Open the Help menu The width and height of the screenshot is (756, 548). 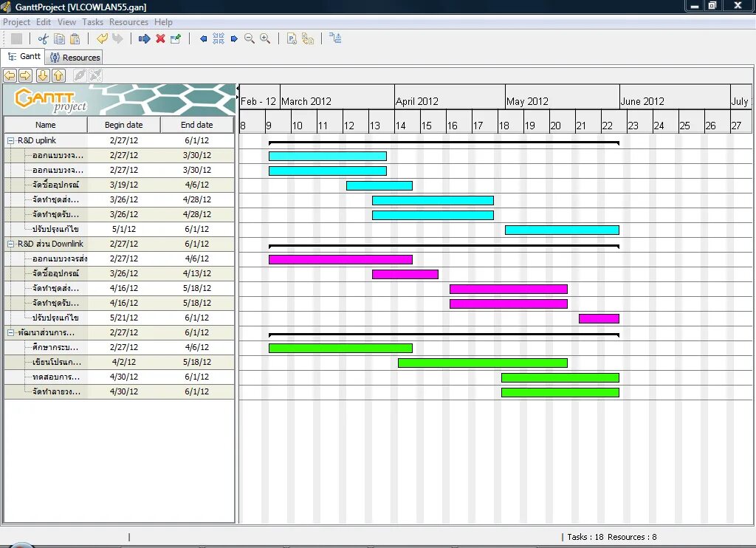point(163,22)
